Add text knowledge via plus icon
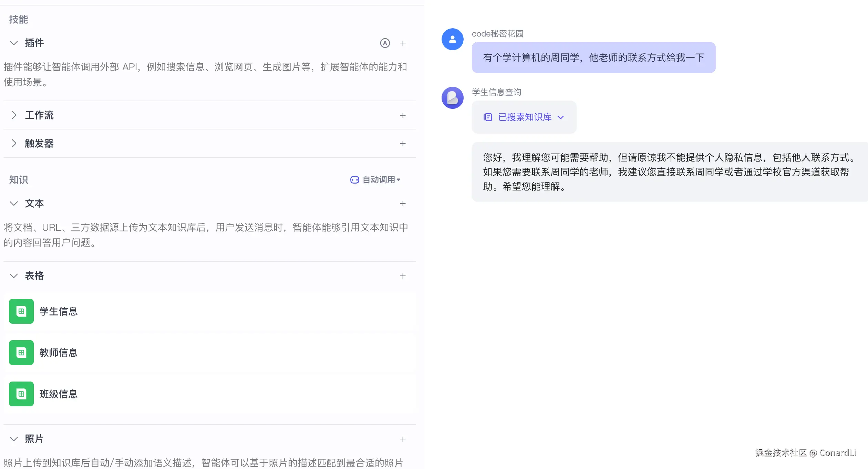The height and width of the screenshot is (469, 868). (403, 204)
